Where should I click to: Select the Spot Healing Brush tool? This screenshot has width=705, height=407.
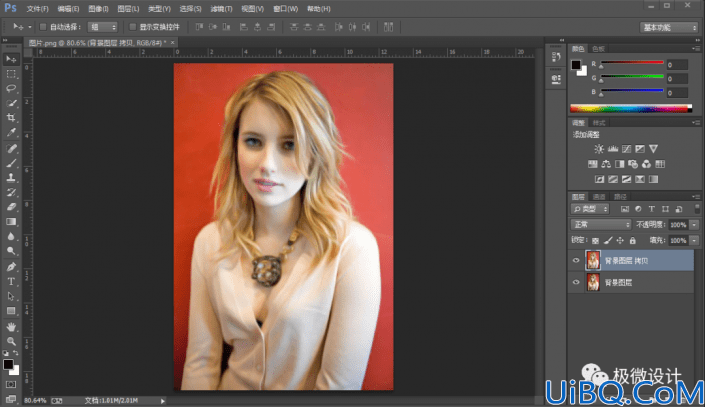[x=11, y=148]
